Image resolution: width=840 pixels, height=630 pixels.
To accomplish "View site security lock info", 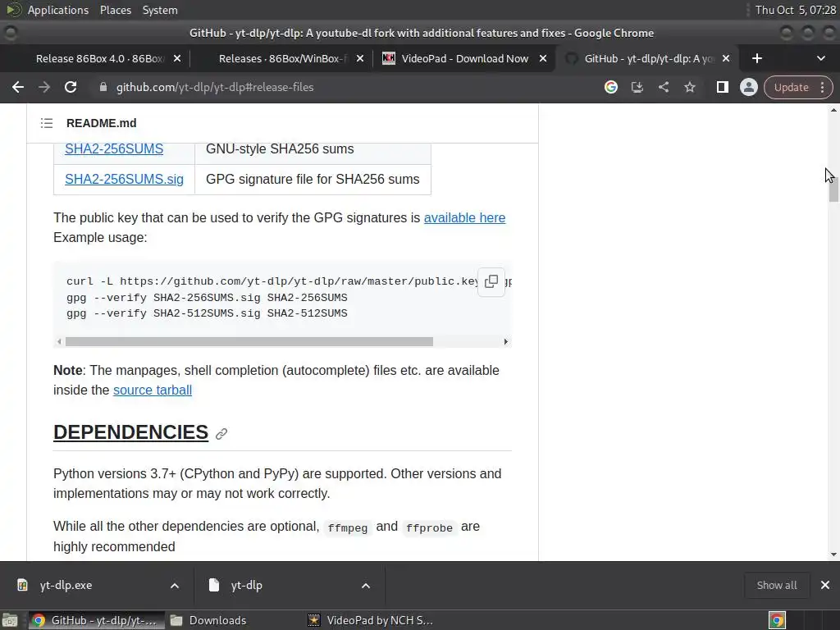I will (x=103, y=87).
